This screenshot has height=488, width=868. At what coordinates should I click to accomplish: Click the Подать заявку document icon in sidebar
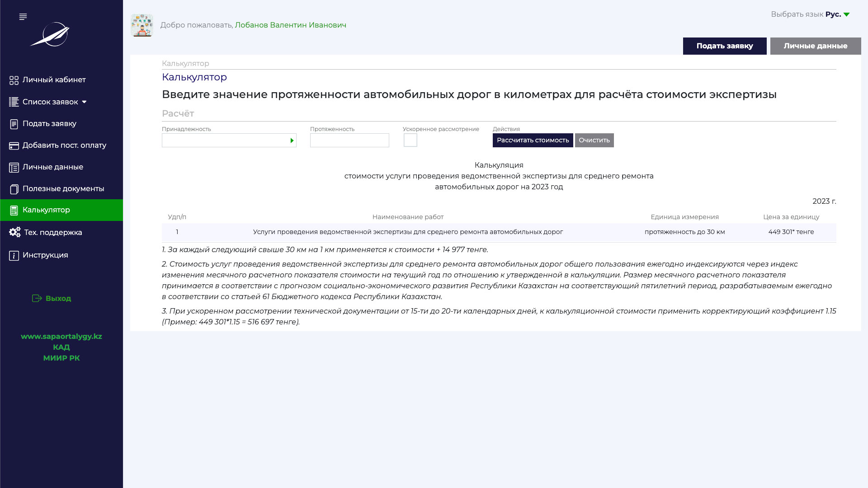[x=14, y=124]
